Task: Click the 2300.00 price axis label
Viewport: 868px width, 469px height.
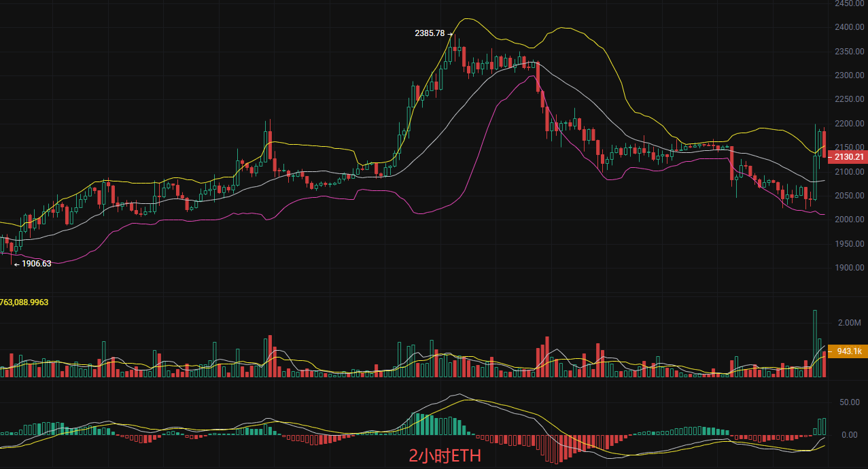Action: (848, 75)
